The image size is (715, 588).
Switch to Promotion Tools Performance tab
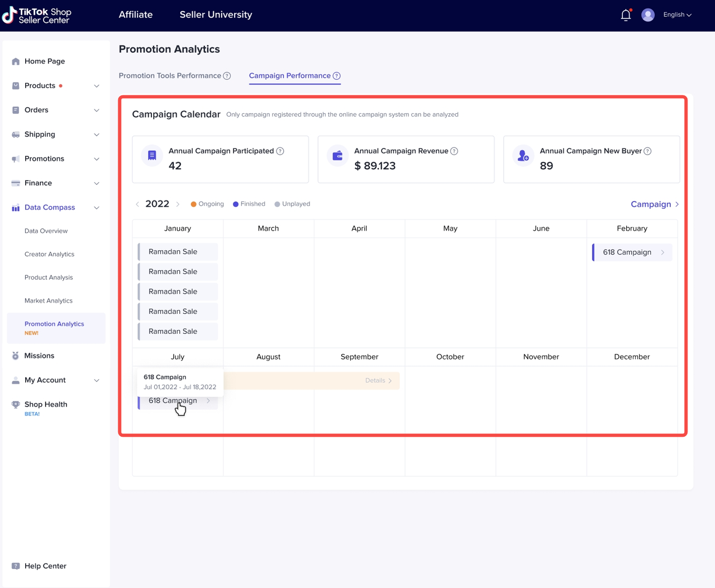pyautogui.click(x=170, y=76)
